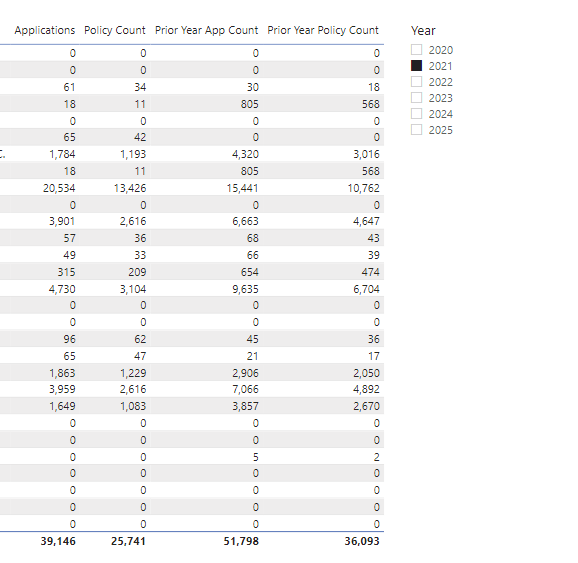Select the cell showing 2,670
Image resolution: width=578 pixels, height=563 pixels.
(x=366, y=406)
